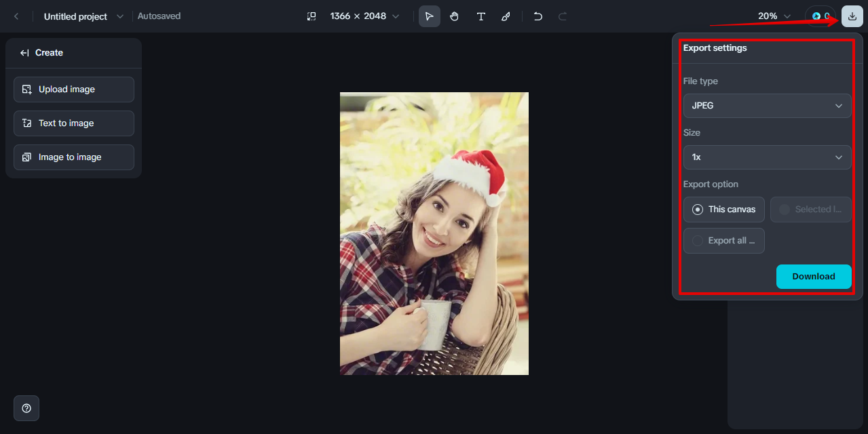This screenshot has width=868, height=434.
Task: Select the Export all option
Action: [724, 241]
